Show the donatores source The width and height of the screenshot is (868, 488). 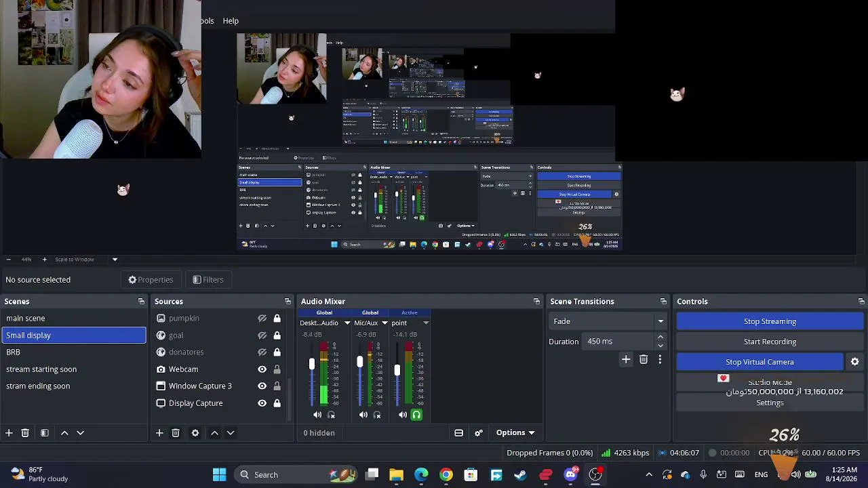pyautogui.click(x=262, y=352)
